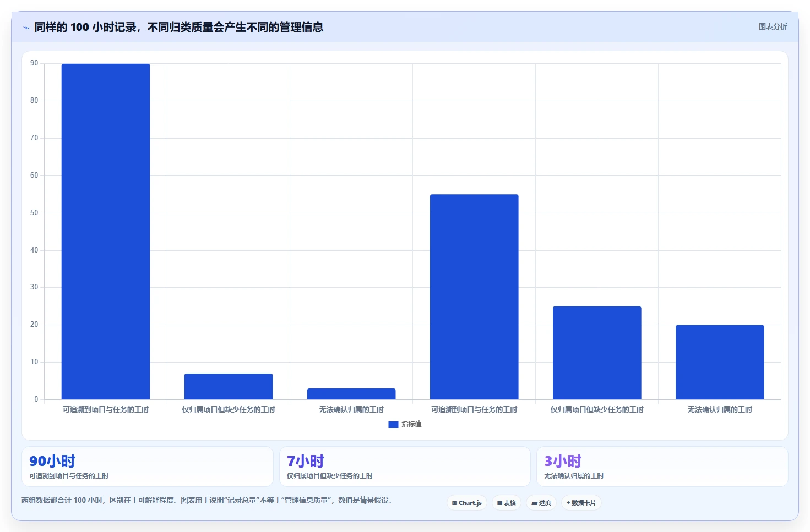Click the y-axis tick label 70
This screenshot has height=532, width=810.
[x=34, y=138]
